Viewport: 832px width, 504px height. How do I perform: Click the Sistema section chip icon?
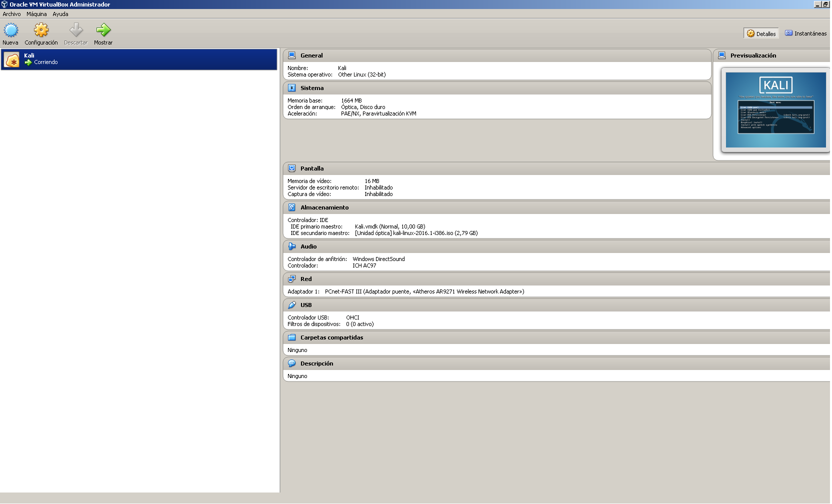(x=292, y=88)
